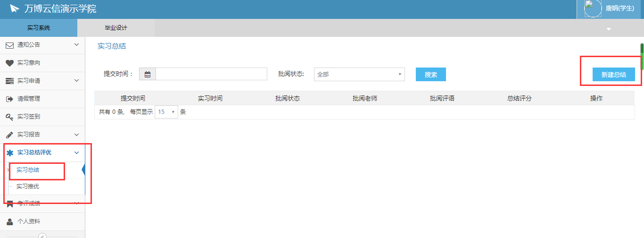
Task: Click the heart icon for 实习意向
Action: (x=9, y=63)
